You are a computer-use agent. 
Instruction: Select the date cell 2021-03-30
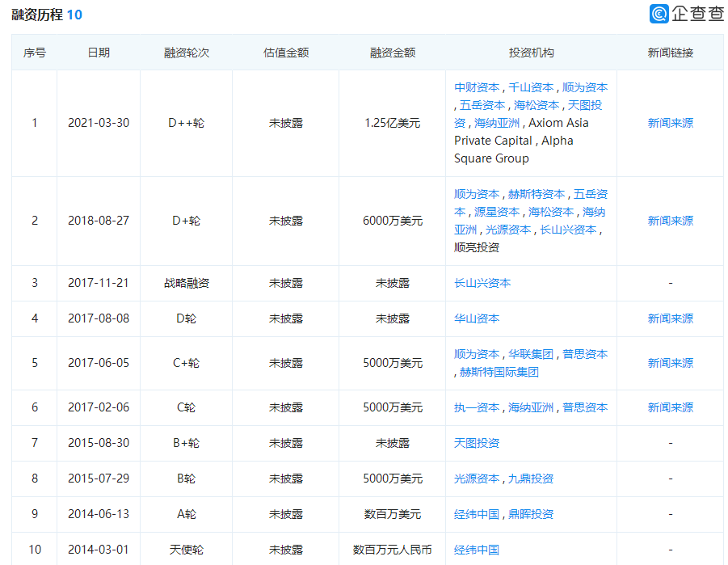click(99, 123)
